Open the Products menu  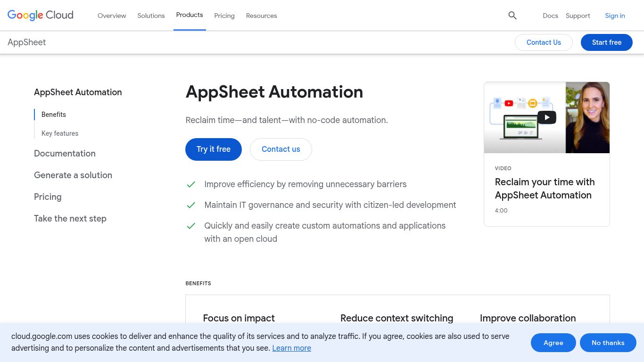(190, 15)
